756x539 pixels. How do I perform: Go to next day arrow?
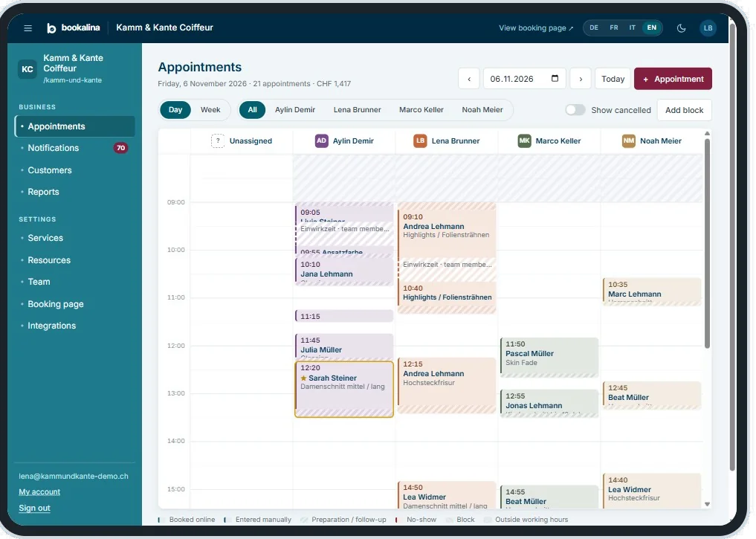581,79
